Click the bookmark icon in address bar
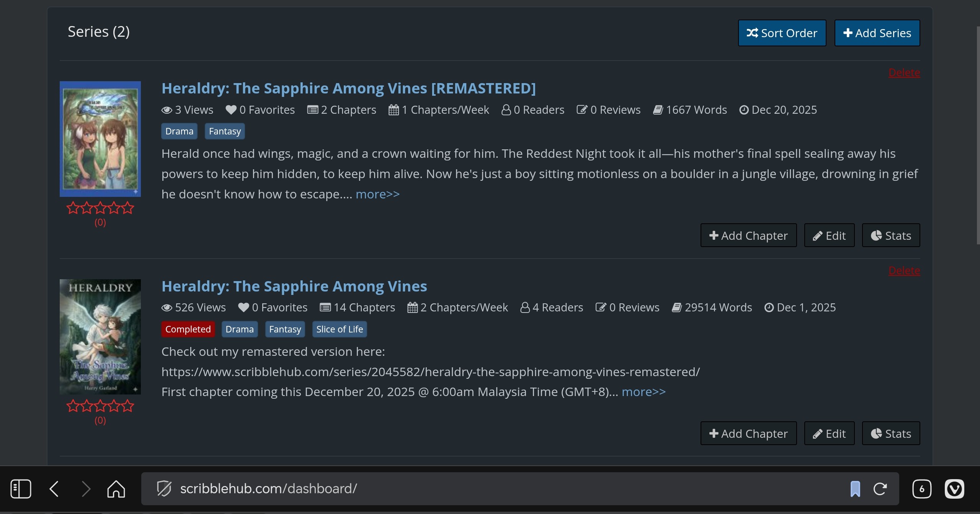980x514 pixels. 855,489
